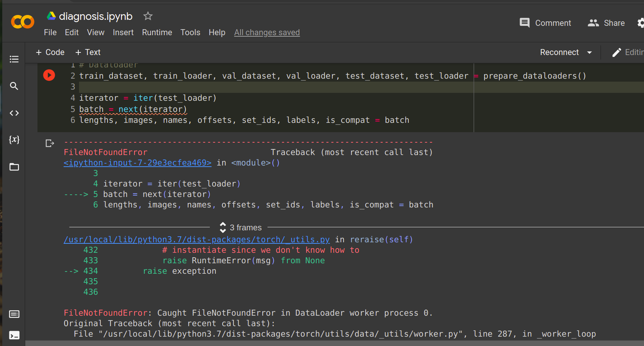The width and height of the screenshot is (644, 346).
Task: Run the Dataloader code cell
Action: pyautogui.click(x=49, y=75)
